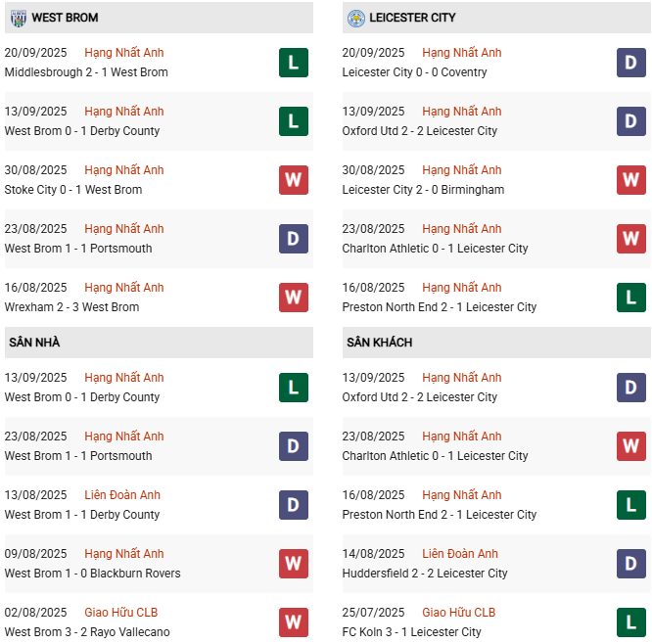Click the D badge for Huddersfield 2-2 Leicester City
Screen dimensions: 652x644
(x=631, y=564)
